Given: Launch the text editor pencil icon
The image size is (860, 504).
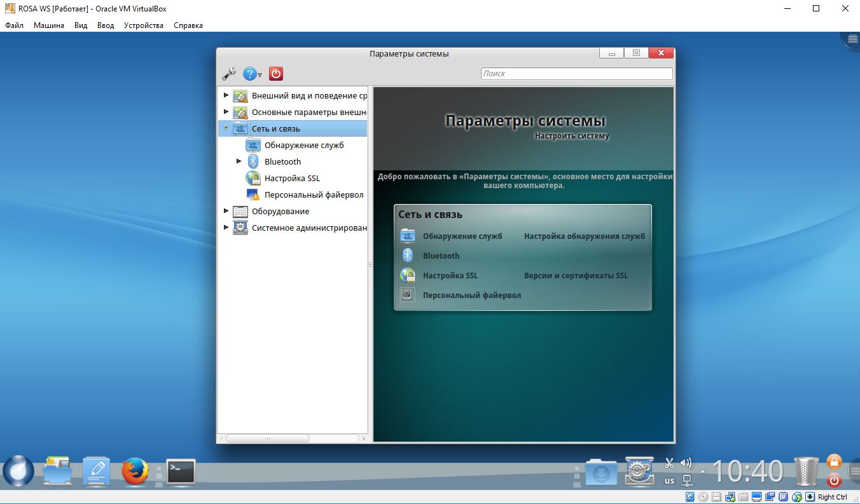Looking at the screenshot, I should 97,472.
